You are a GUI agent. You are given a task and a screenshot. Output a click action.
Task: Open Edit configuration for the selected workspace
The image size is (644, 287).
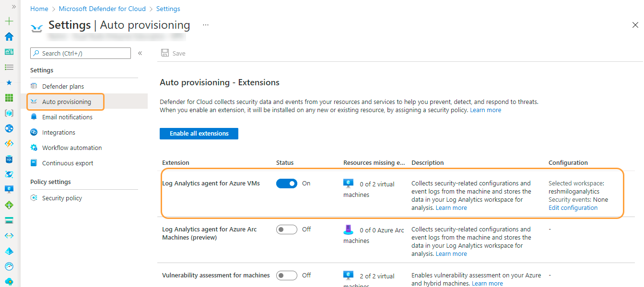573,207
